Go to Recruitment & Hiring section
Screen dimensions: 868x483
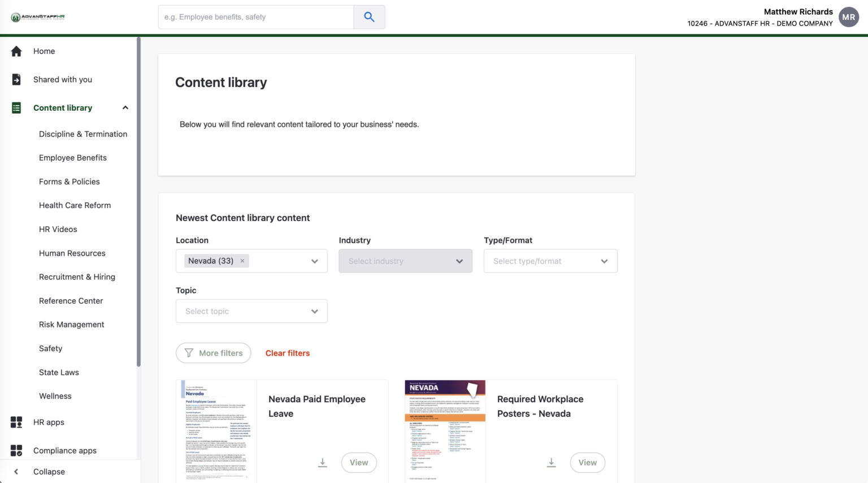point(77,277)
